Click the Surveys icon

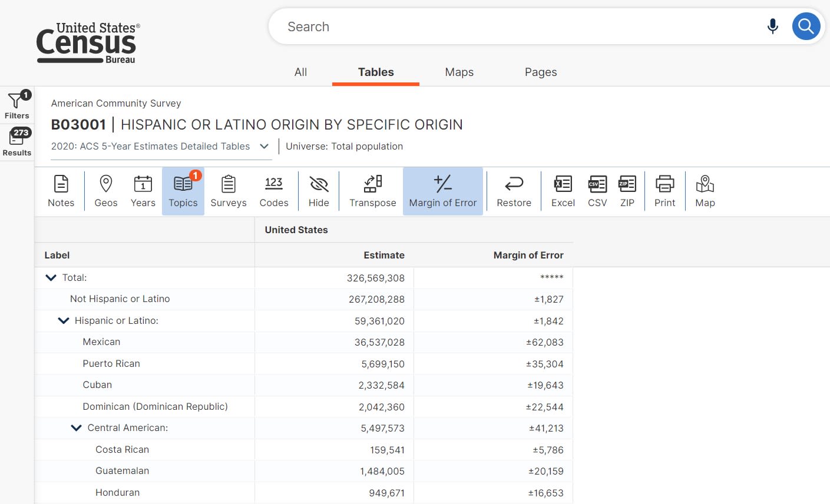coord(228,190)
